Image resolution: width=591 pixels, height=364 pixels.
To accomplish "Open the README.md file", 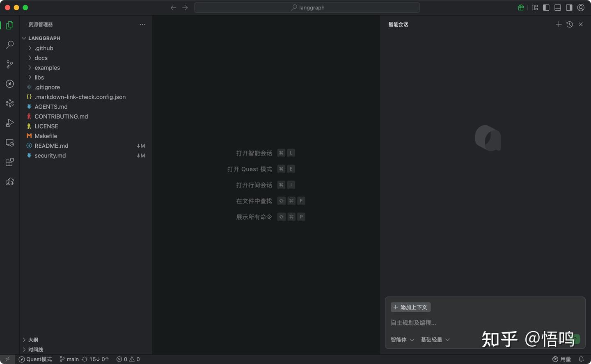I will 52,146.
